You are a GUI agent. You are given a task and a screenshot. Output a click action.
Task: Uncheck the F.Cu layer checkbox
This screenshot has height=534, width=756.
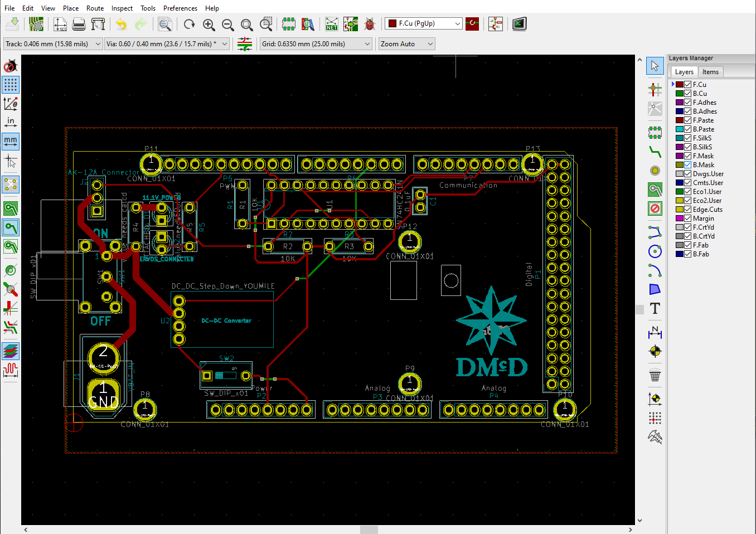click(688, 85)
